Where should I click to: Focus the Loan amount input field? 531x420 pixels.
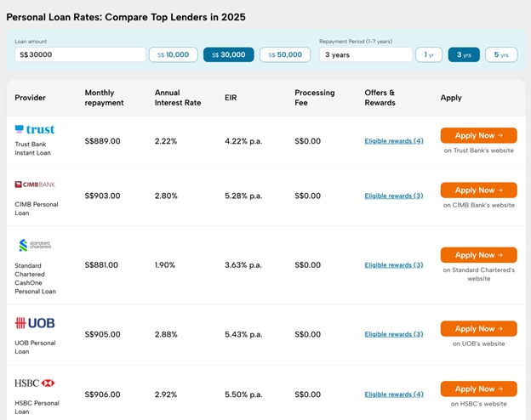coord(80,54)
